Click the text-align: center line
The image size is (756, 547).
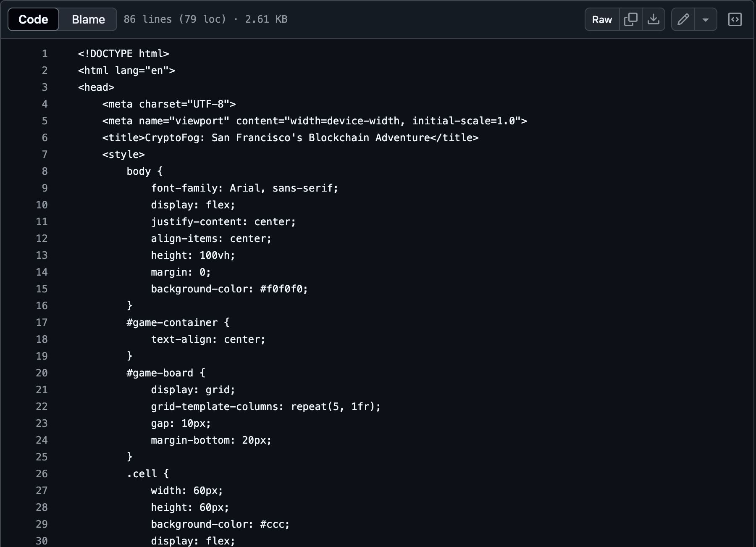coord(208,339)
